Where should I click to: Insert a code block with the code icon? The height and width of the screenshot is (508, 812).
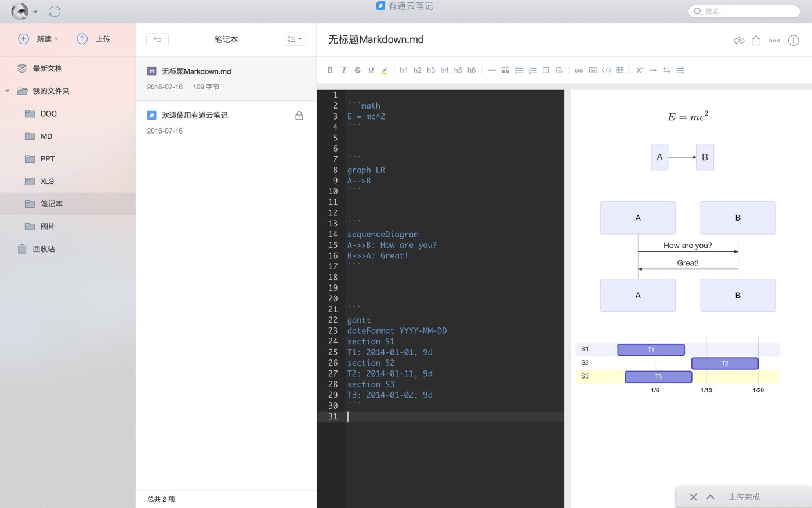[606, 70]
